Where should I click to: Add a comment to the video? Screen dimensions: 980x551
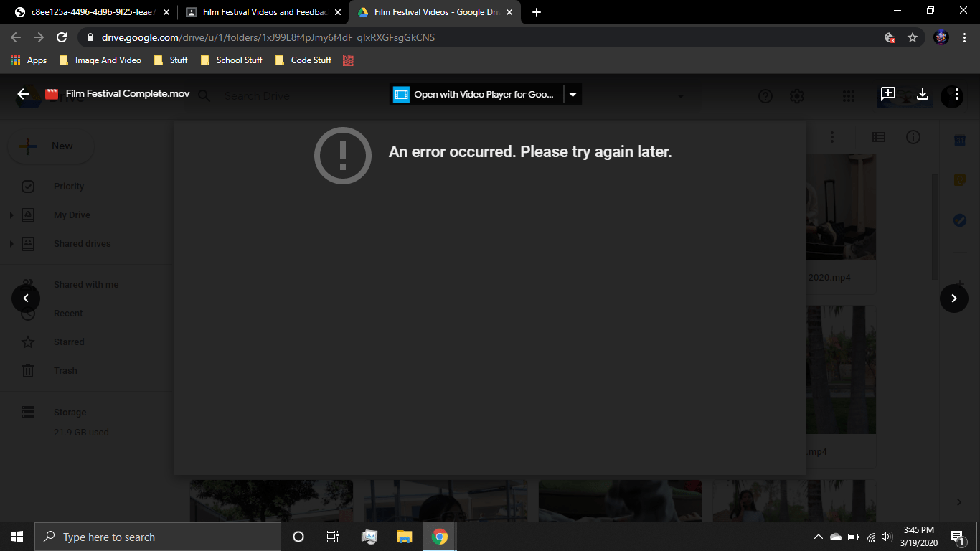[888, 93]
